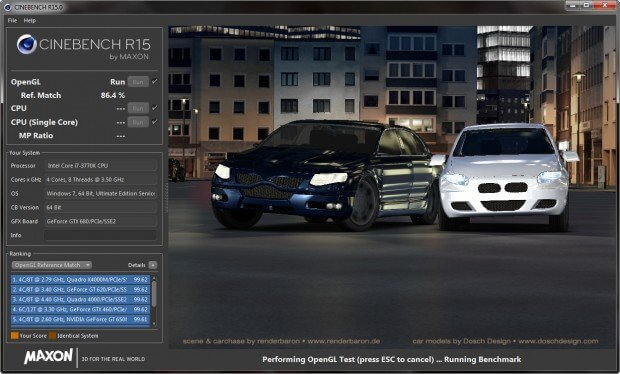Click the orange Your Score legend swatch
Screen dimensions: 620x374
pyautogui.click(x=15, y=336)
